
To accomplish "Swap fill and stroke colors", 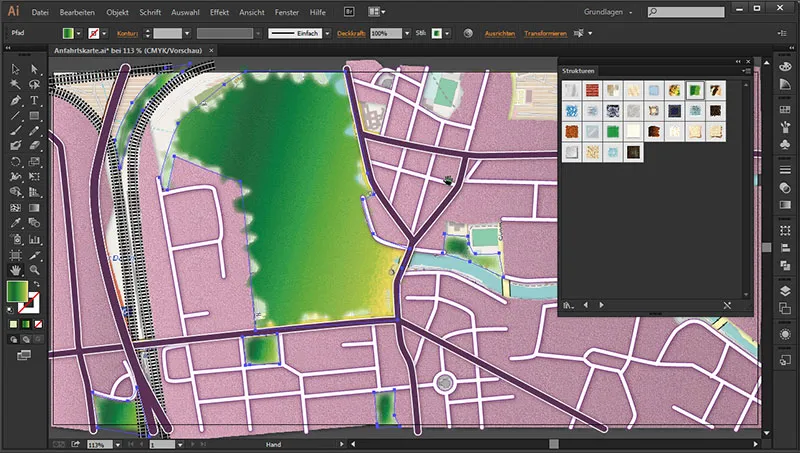I will pyautogui.click(x=36, y=284).
